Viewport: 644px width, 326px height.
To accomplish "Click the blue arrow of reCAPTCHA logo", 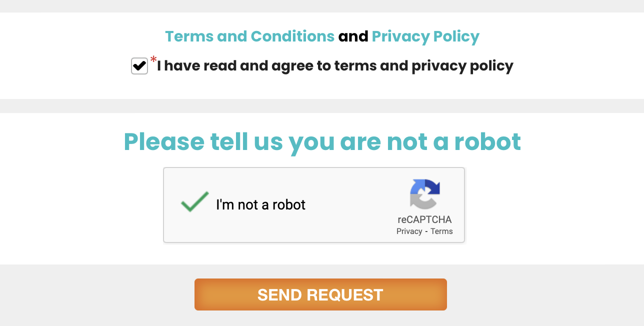I will (432, 187).
